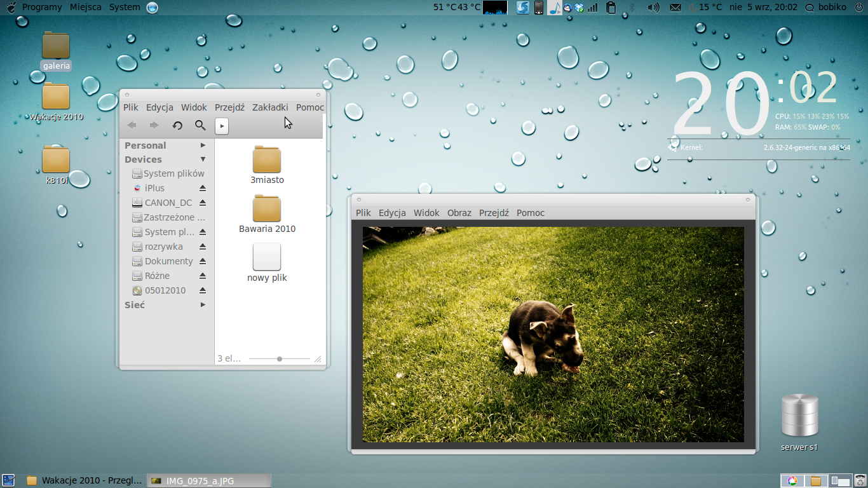This screenshot has width=868, height=488.
Task: Open search with the magnifier icon
Action: click(200, 126)
